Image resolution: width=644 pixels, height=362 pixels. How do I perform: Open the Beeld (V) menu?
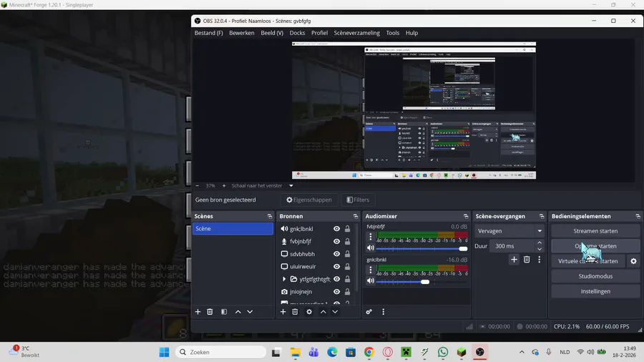pos(272,33)
